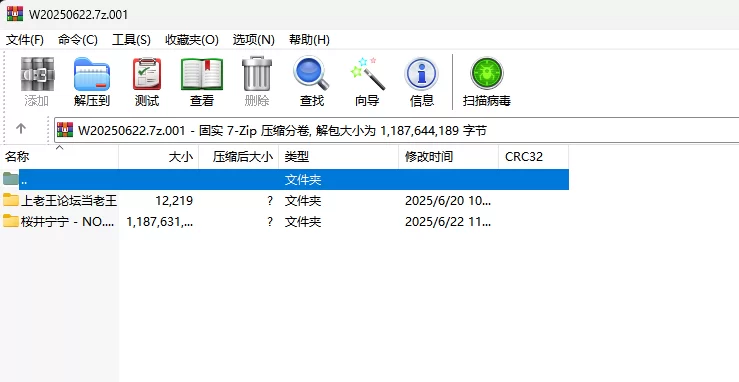The height and width of the screenshot is (382, 739).
Task: Click the archive icon in address bar
Action: tap(65, 130)
